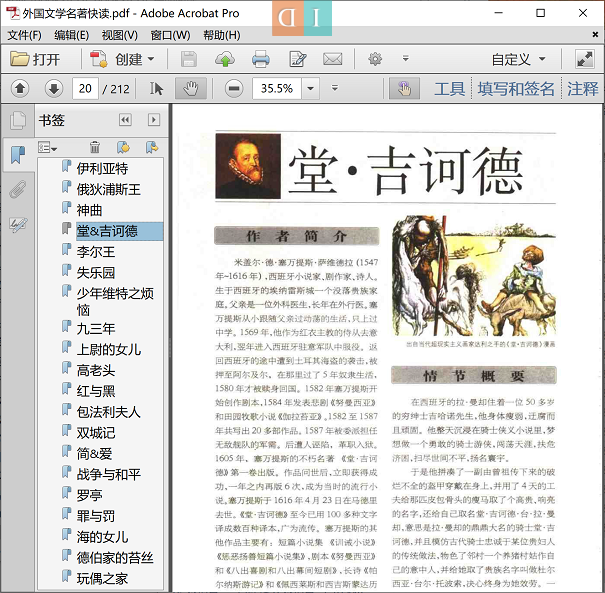The width and height of the screenshot is (605, 593).
Task: Open the 自定义 dropdown menu
Action: pos(518,59)
